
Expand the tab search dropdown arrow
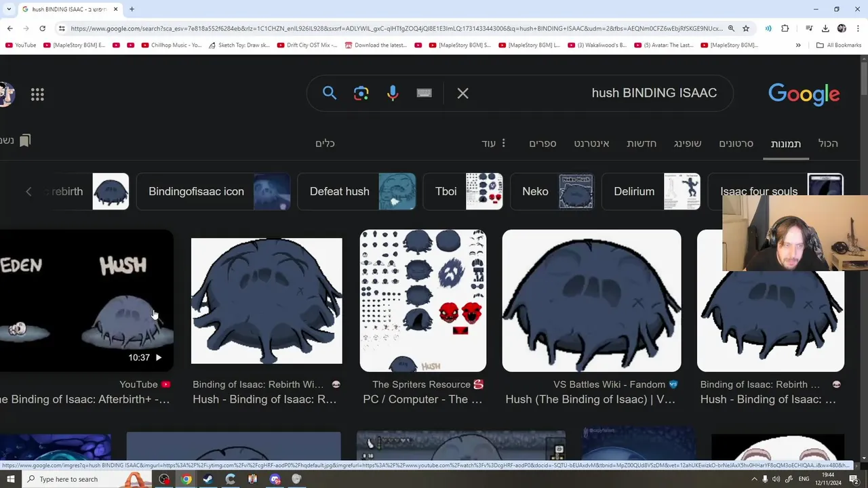pos(9,9)
